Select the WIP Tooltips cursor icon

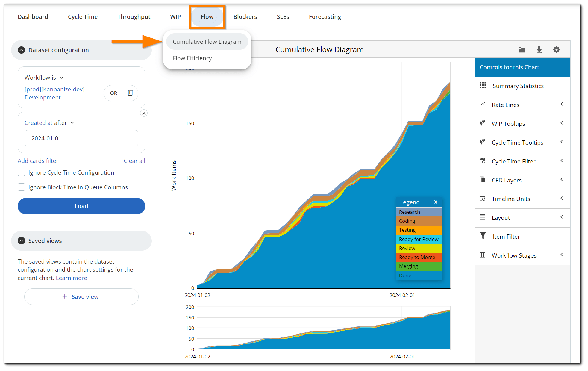483,123
